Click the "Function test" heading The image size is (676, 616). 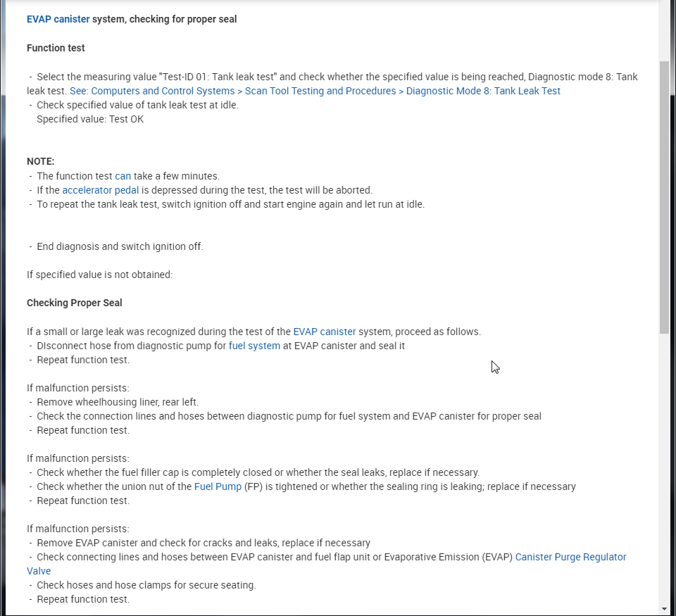point(56,48)
